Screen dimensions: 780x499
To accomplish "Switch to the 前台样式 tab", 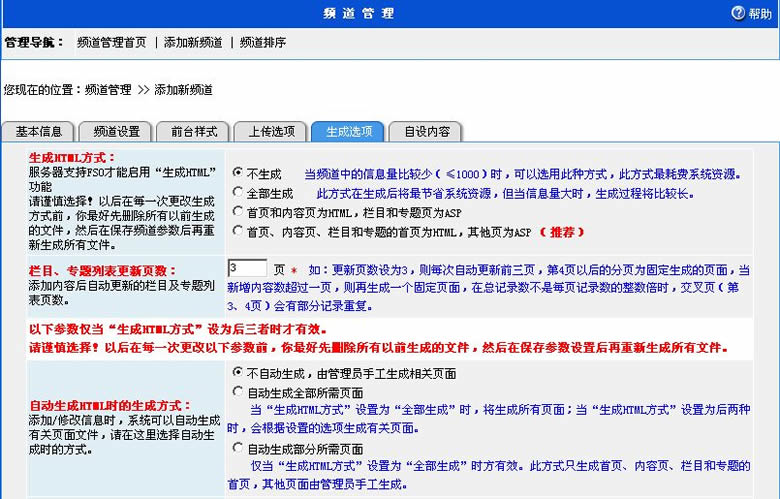I will click(x=194, y=131).
